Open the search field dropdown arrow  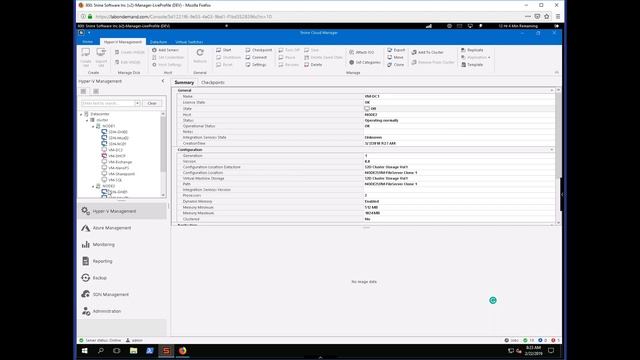coord(138,103)
